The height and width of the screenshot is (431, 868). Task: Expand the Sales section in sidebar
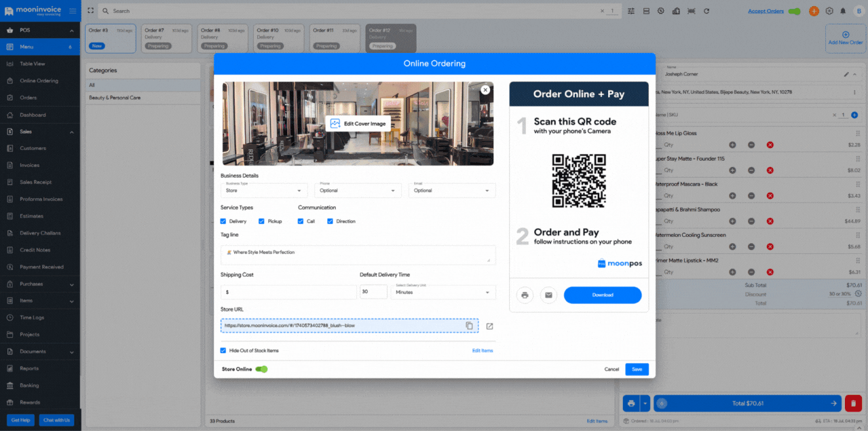[x=72, y=132]
